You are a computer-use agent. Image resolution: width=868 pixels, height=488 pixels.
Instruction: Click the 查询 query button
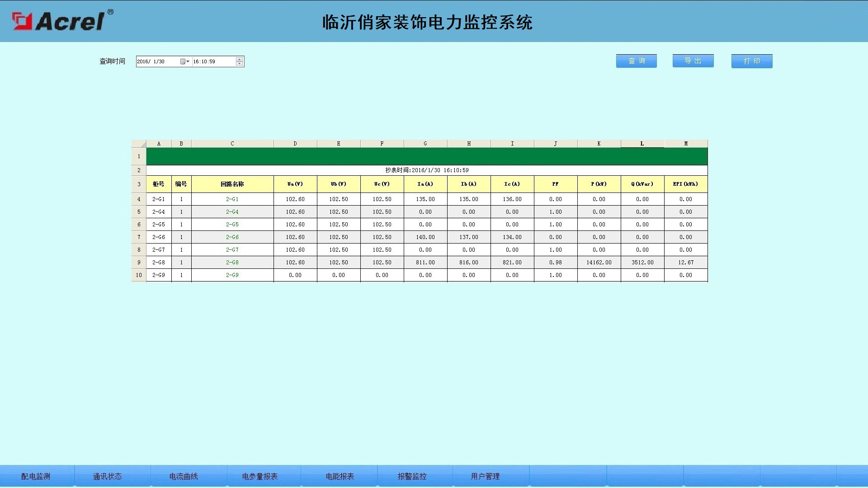[636, 61]
